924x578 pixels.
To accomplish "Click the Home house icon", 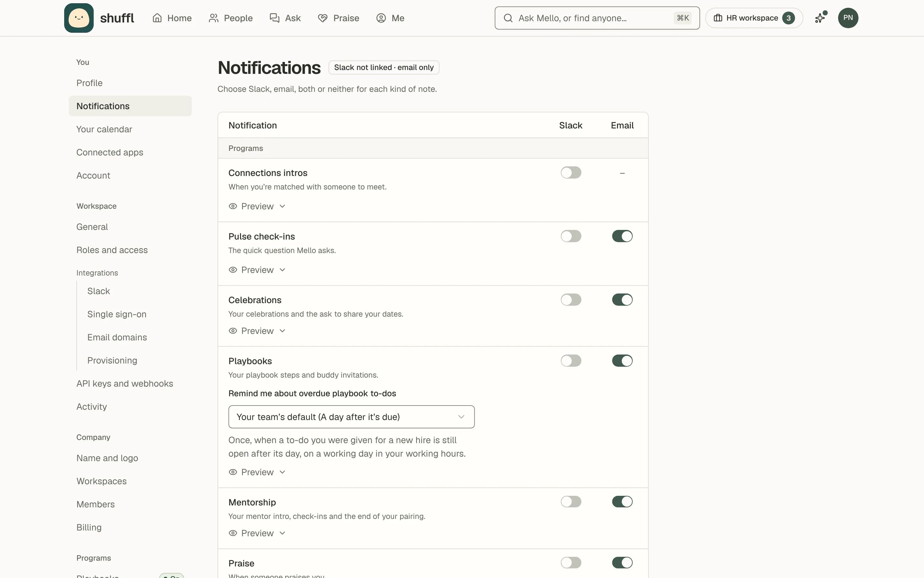I will (x=157, y=18).
